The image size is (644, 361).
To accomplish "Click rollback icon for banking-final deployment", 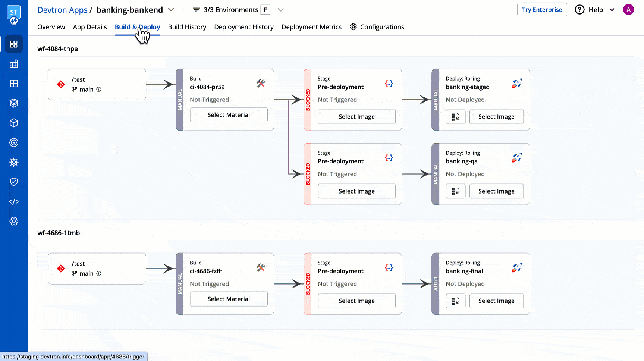I will point(456,301).
